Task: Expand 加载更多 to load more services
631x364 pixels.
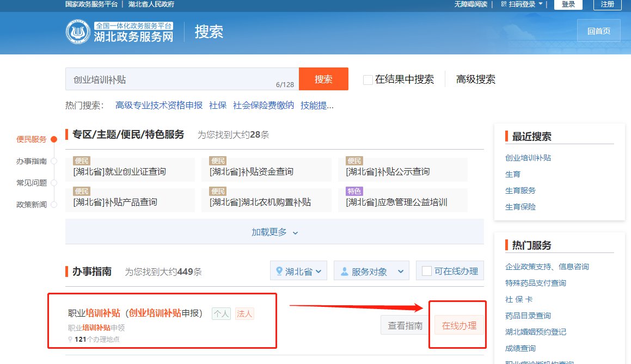Action: [274, 232]
